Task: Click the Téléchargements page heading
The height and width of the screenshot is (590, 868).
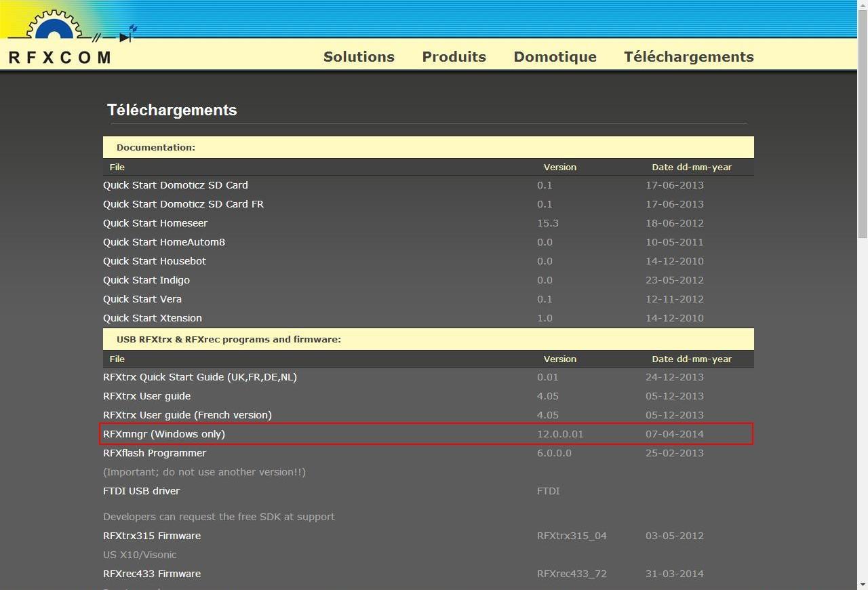Action: coord(172,110)
